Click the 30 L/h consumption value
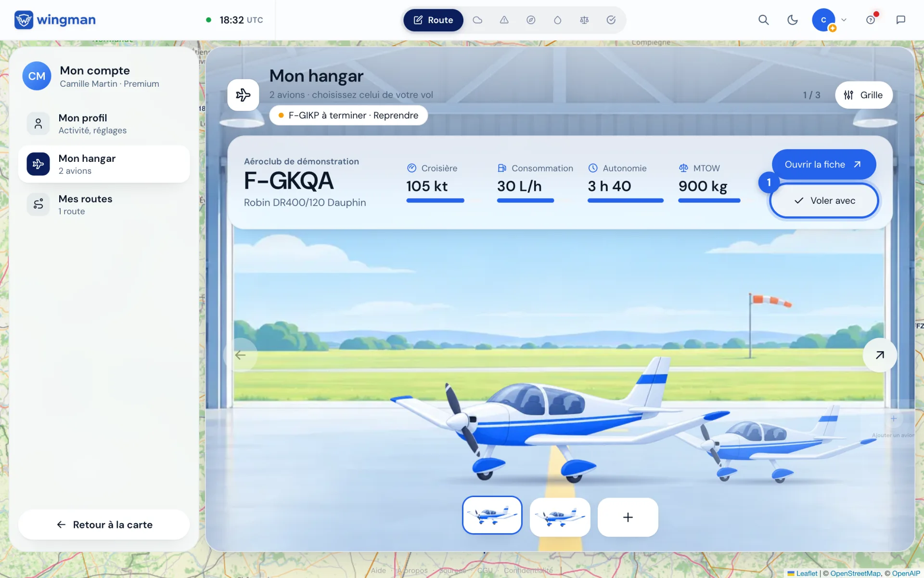The width and height of the screenshot is (924, 578). pos(519,186)
